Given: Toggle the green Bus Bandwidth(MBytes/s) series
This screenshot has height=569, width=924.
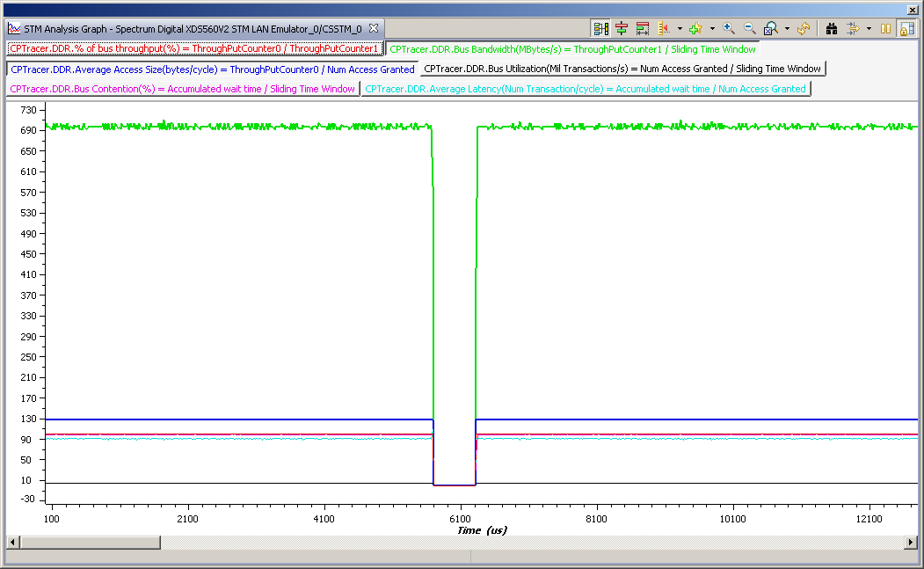Looking at the screenshot, I should (x=572, y=49).
